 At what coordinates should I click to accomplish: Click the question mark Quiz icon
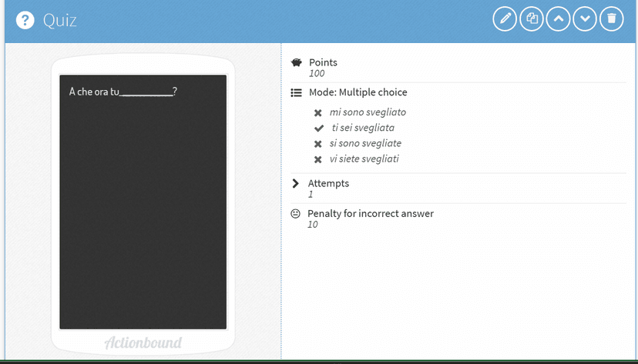25,20
